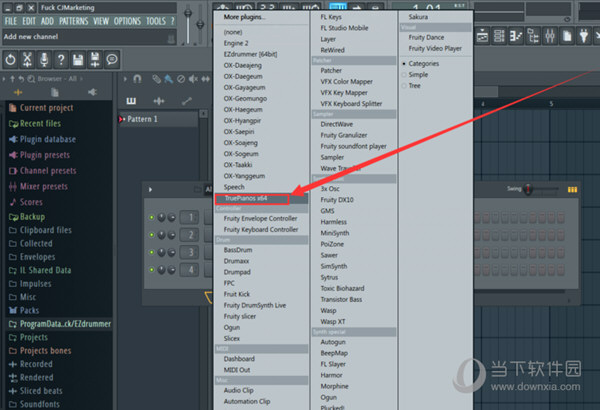Toggle channel 3 green mute light
The image size is (600, 410).
point(152,252)
